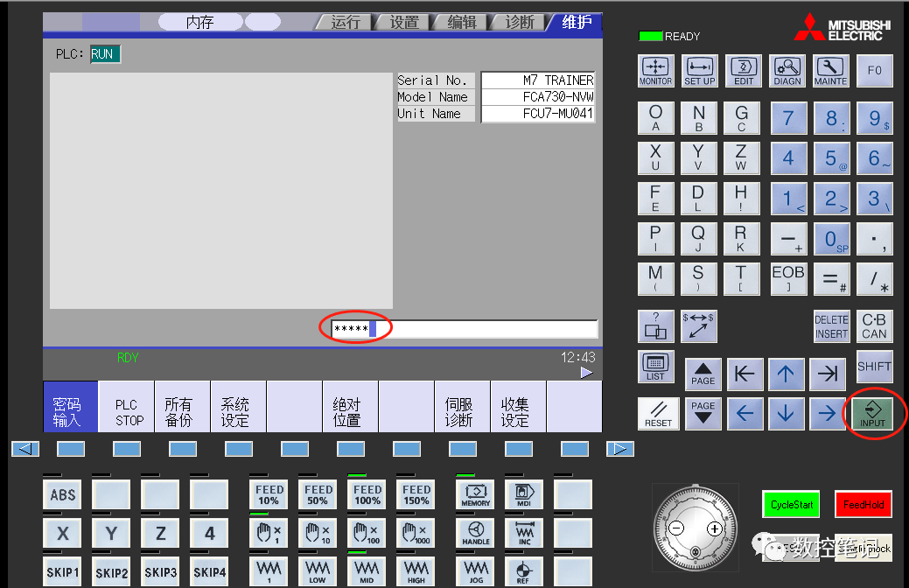Click the SHIFT key
The image size is (909, 588).
point(874,367)
